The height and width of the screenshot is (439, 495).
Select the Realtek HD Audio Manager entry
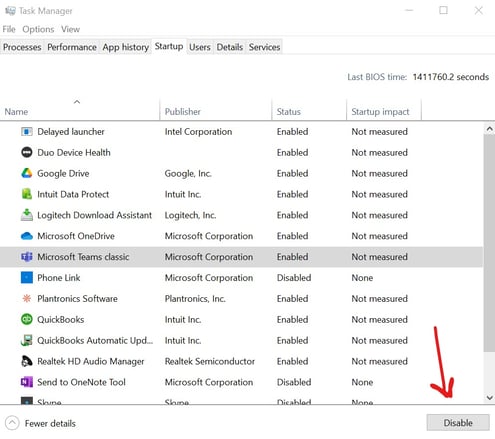pos(91,361)
